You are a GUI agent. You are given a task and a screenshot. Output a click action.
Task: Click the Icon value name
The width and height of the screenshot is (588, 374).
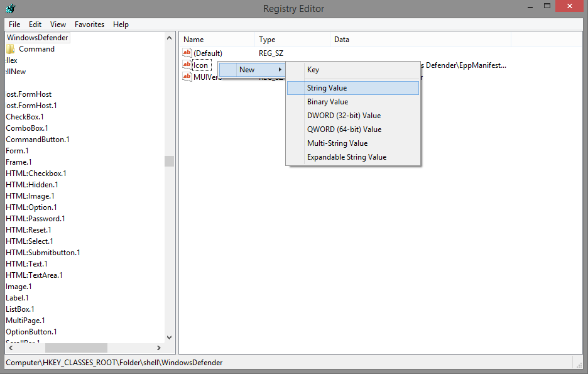(200, 65)
